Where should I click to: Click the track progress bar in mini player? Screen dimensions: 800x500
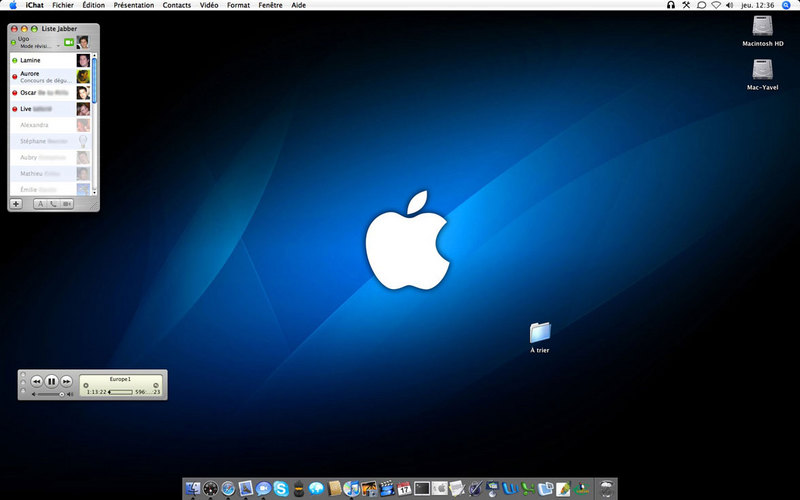click(x=121, y=392)
